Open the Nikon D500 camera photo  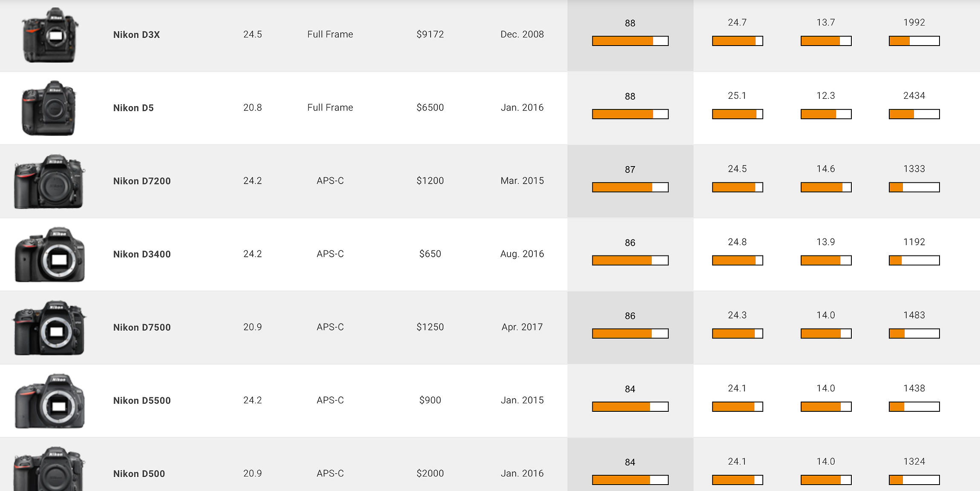49,469
